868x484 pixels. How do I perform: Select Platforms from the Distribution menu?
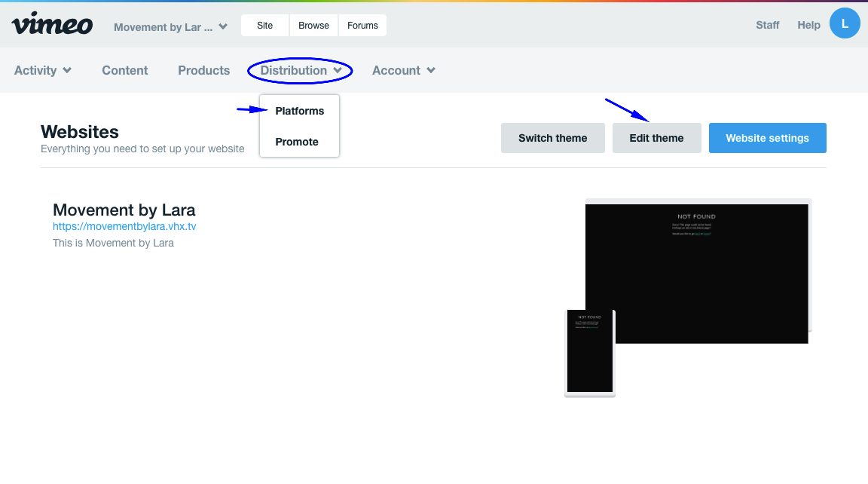click(x=299, y=111)
